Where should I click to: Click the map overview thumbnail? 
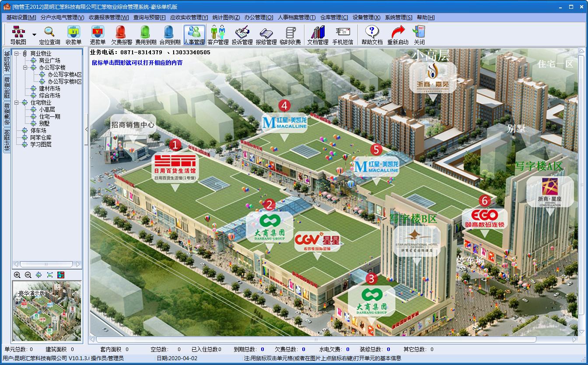47,311
